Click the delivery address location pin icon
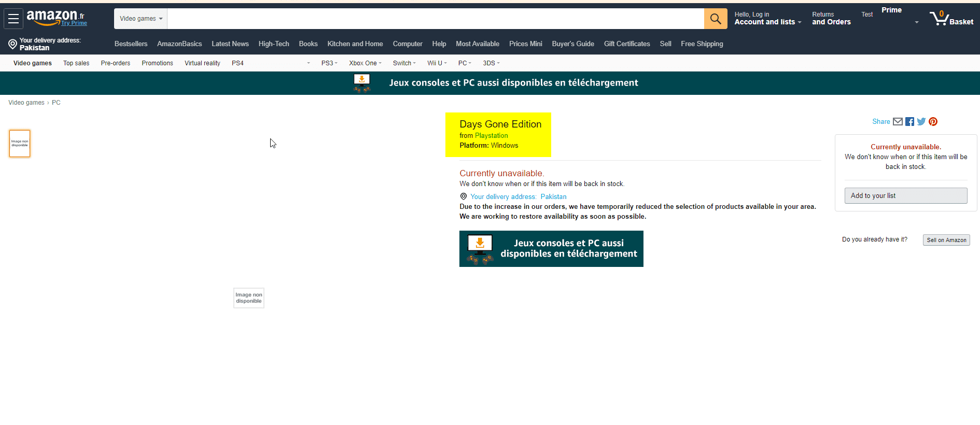 12,44
